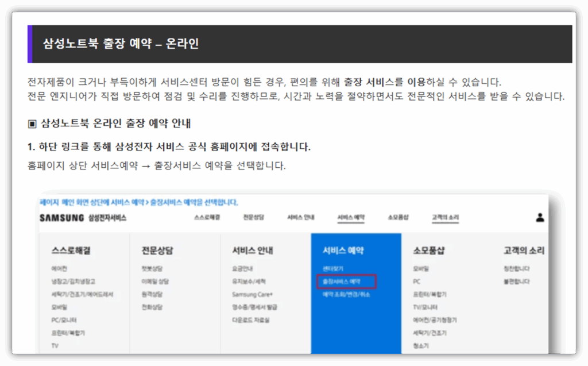Click the SAMSUNG logo
Viewport: 588px width, 366px height.
63,218
